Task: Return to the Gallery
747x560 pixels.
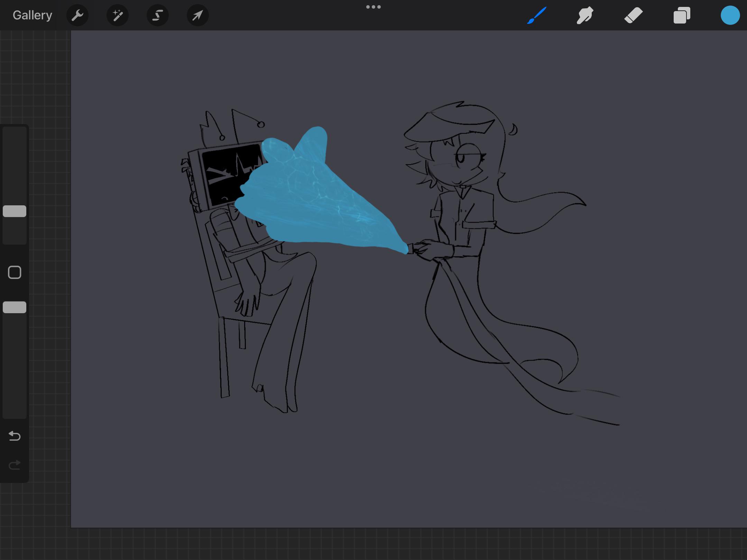Action: click(x=33, y=16)
